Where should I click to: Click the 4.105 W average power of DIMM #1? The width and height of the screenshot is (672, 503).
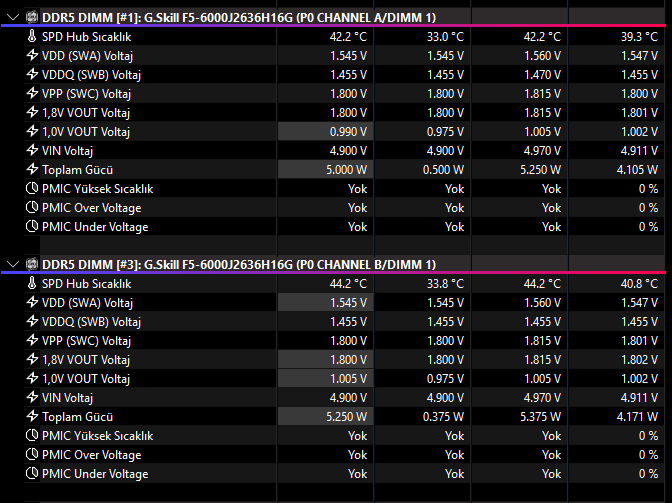(637, 170)
